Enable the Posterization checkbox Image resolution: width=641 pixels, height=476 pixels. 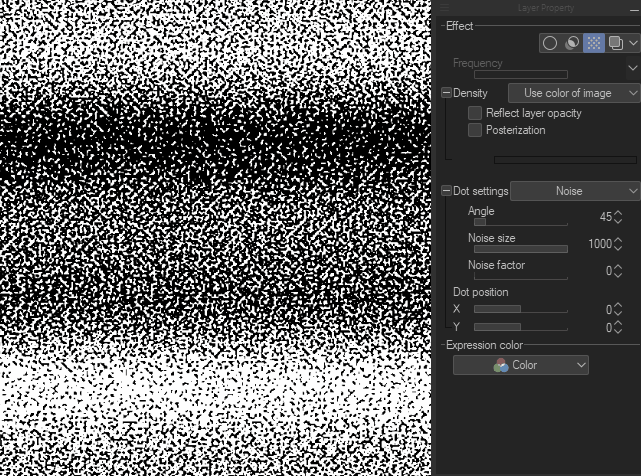[475, 130]
